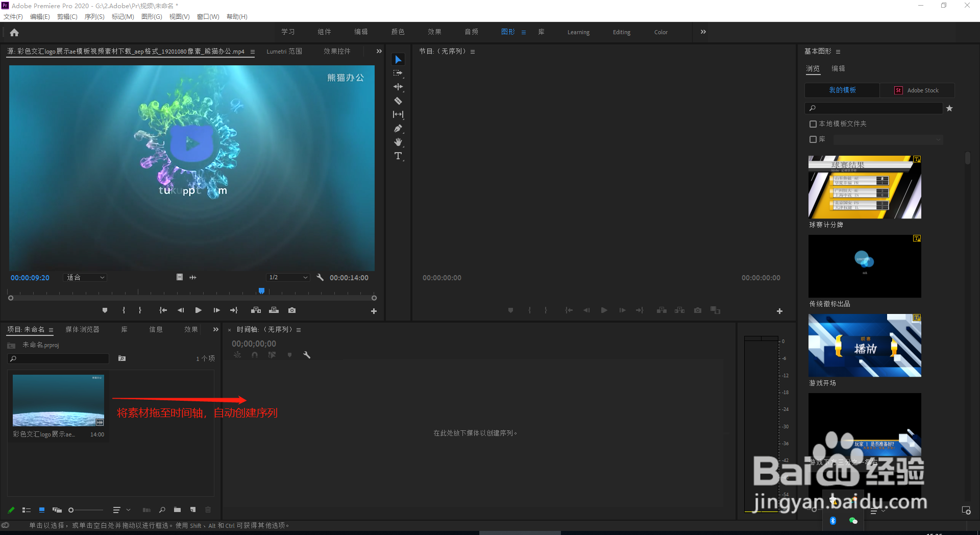Open the Essential Graphics 基本图形 panel menu

(x=838, y=52)
